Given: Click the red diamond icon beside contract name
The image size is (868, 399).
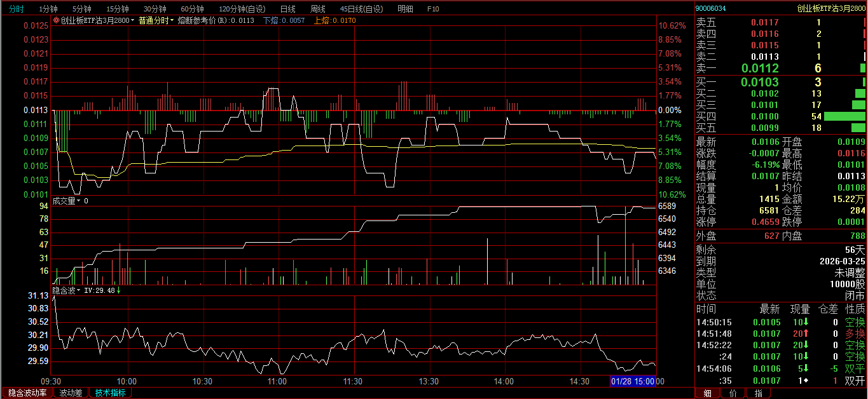Looking at the screenshot, I should pos(56,20).
